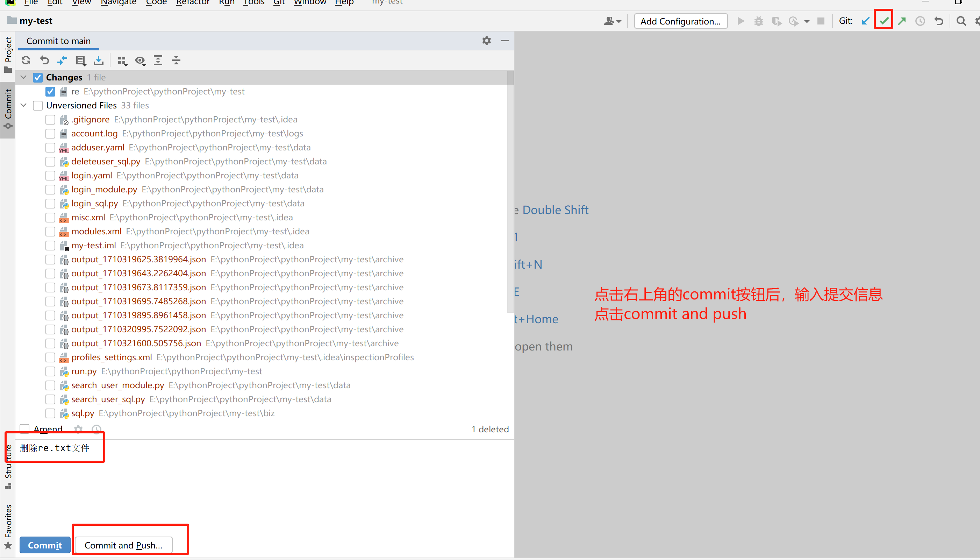The width and height of the screenshot is (980, 560).
Task: Open the View Options eye dropdown
Action: 140,61
